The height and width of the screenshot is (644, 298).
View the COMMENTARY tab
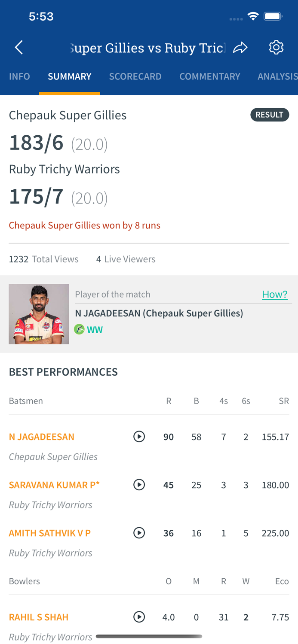pyautogui.click(x=210, y=76)
